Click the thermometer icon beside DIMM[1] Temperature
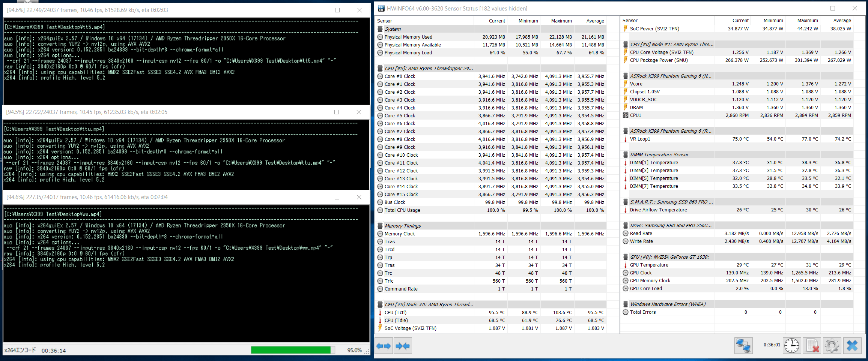868x361 pixels. (625, 162)
